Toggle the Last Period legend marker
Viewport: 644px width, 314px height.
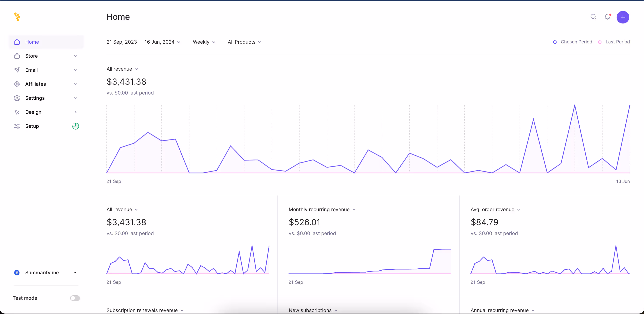click(600, 42)
